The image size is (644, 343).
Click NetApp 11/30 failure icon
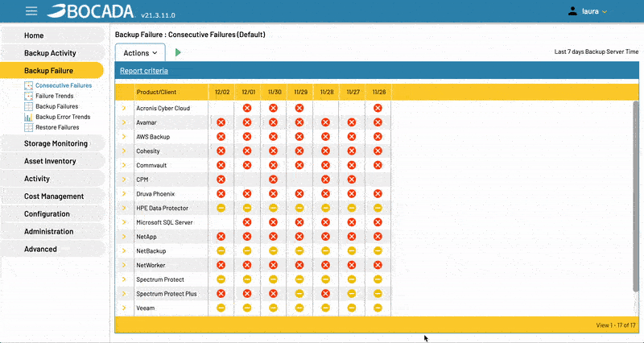(273, 237)
